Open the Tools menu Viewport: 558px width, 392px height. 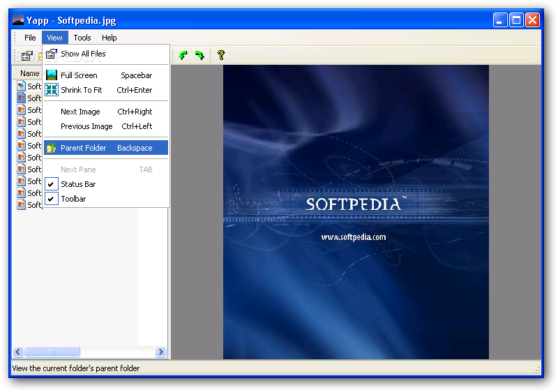tap(82, 38)
